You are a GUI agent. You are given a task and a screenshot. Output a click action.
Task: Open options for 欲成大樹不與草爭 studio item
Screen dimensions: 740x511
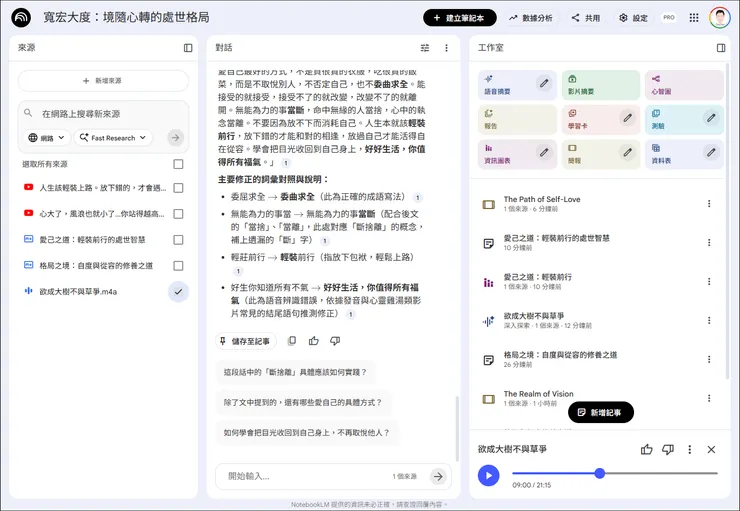709,320
